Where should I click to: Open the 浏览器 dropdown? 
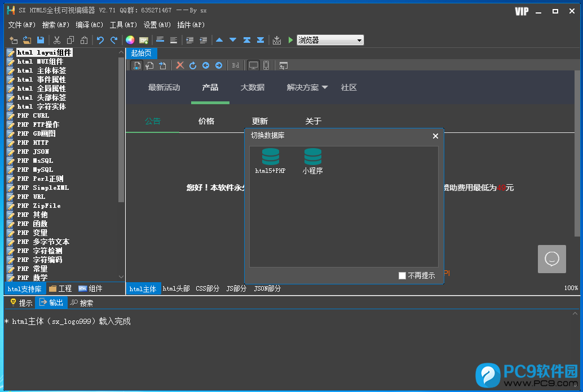tap(330, 40)
